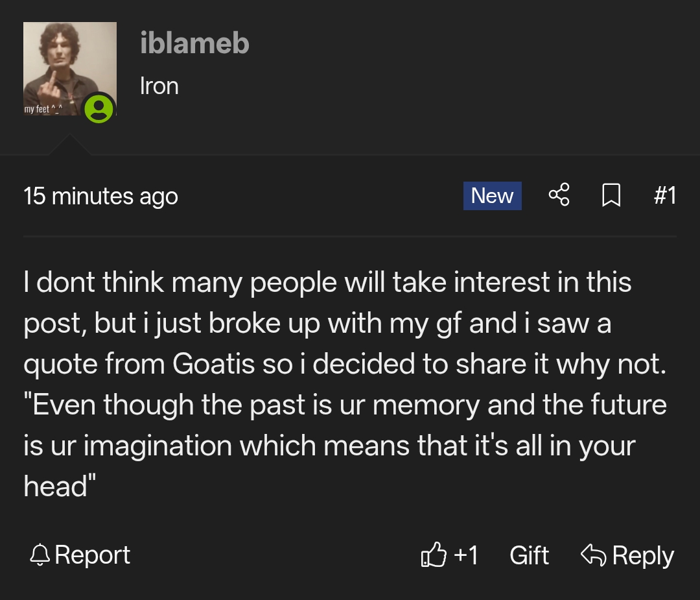Send a Gift to the poster

point(529,555)
